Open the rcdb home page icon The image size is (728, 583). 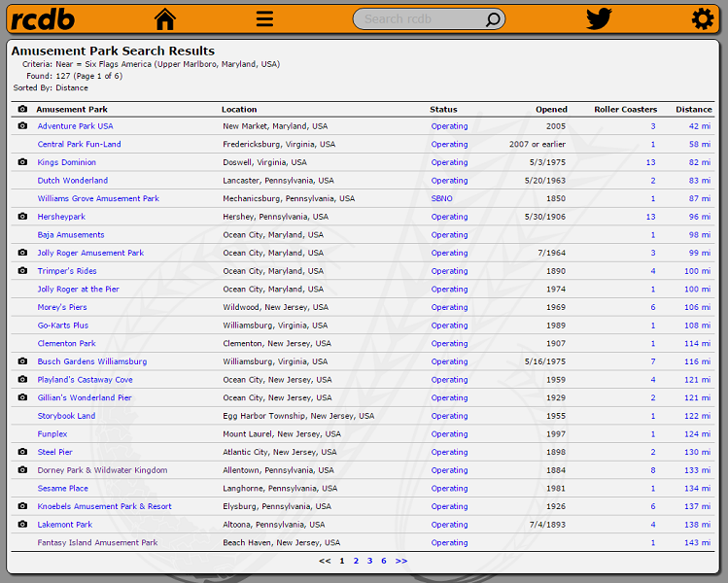tap(165, 19)
